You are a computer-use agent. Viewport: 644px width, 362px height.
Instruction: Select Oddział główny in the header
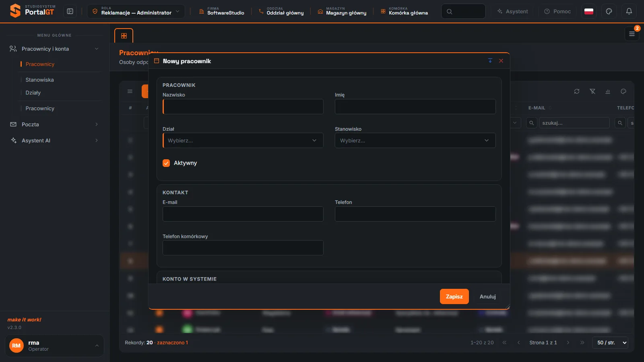(281, 11)
